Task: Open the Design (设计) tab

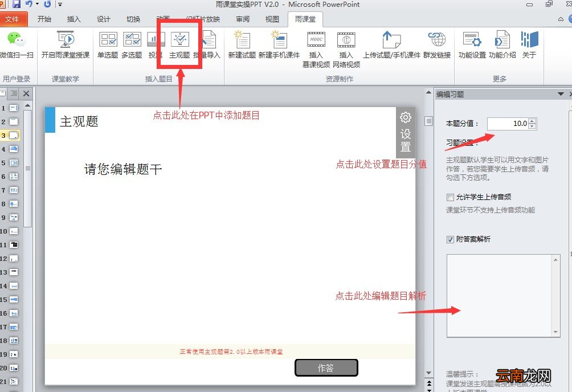Action: 103,19
